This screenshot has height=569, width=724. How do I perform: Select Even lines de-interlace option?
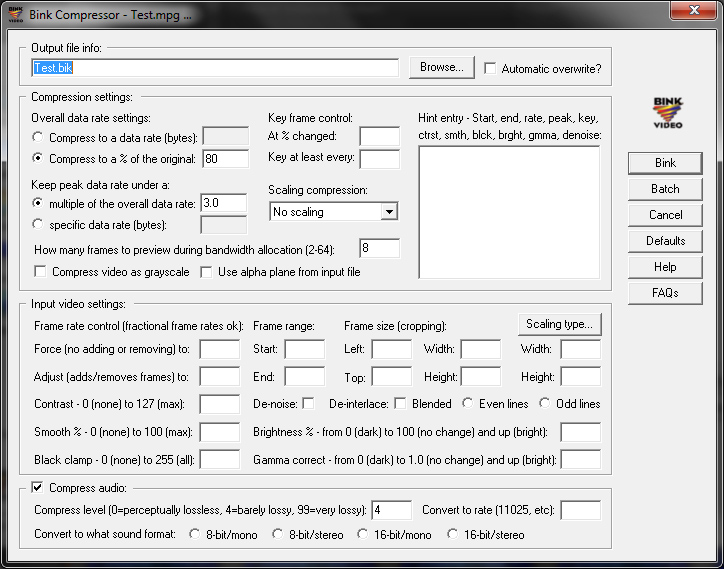[468, 403]
